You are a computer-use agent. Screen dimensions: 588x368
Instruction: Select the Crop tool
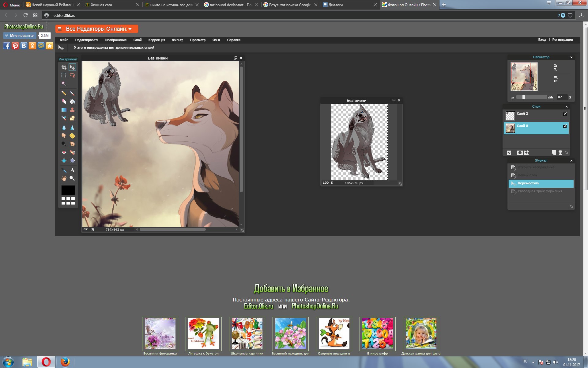pyautogui.click(x=64, y=67)
